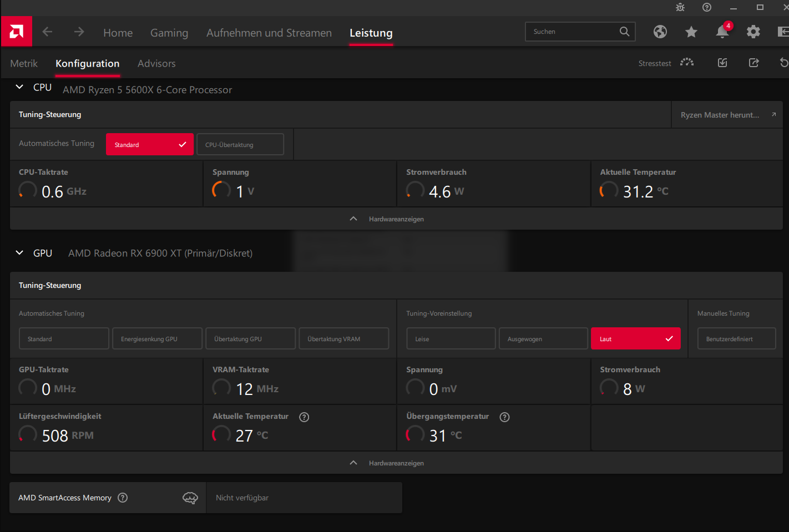Screen dimensions: 789x532
Task: Click the GPU Stromverbrauch 8 W gauge
Action: click(x=609, y=388)
